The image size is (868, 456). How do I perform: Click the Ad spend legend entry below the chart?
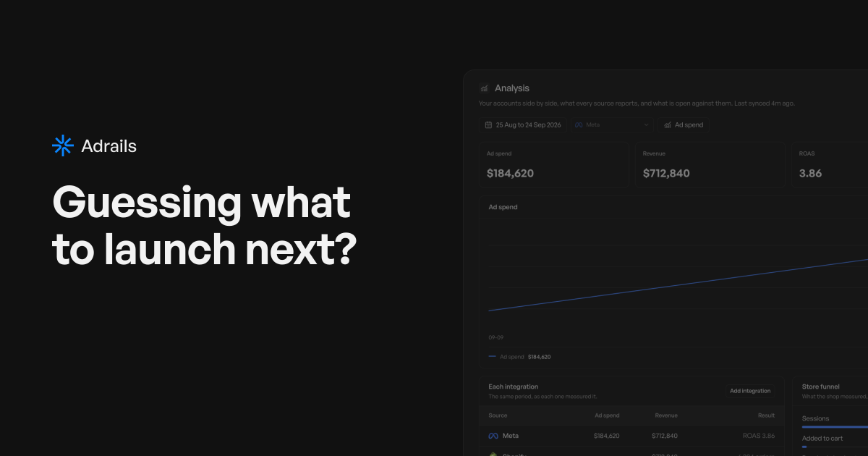pos(519,357)
